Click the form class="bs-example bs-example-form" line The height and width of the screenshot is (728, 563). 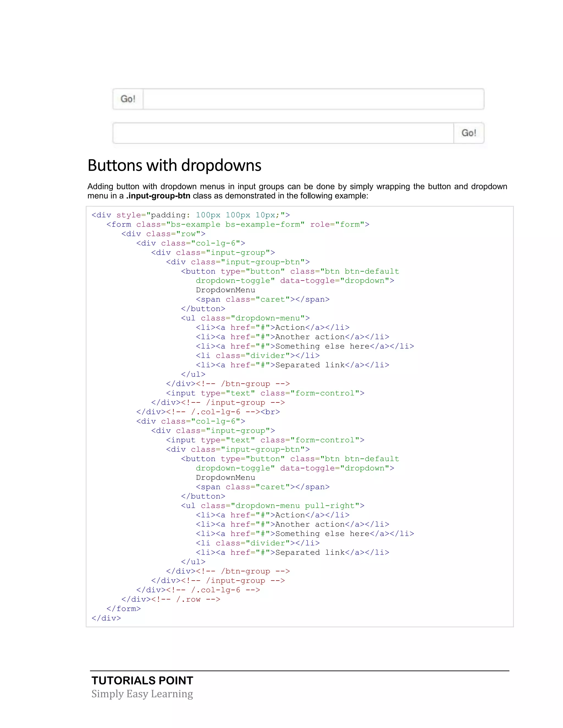coord(238,224)
